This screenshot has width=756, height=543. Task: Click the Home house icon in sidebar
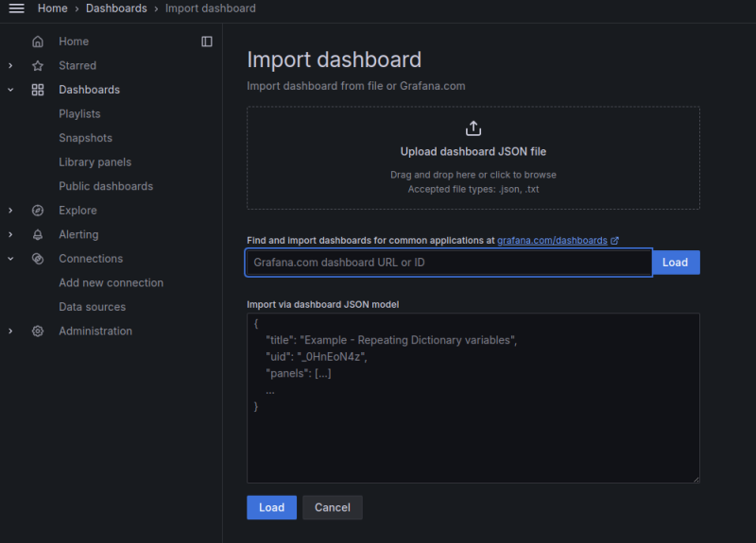[x=38, y=42]
